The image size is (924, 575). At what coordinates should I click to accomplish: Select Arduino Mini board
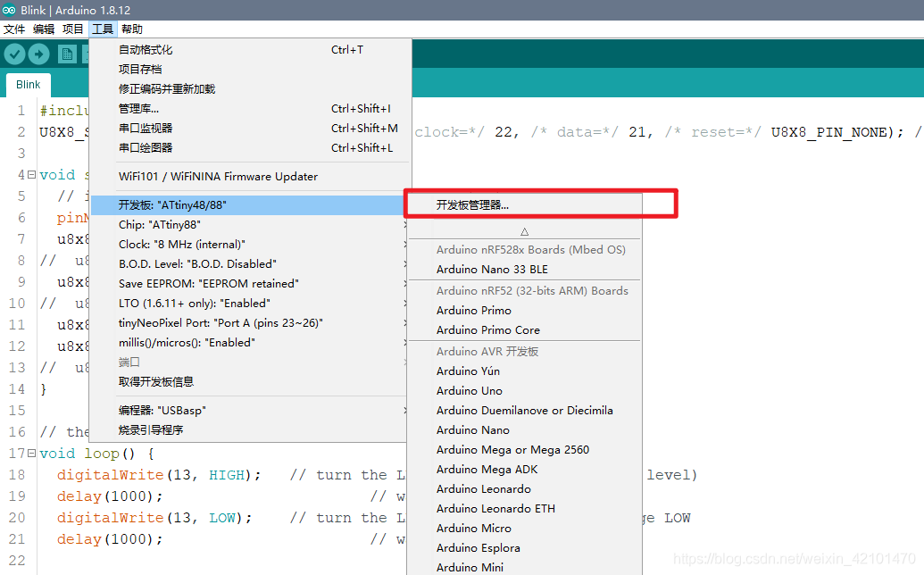524,567
